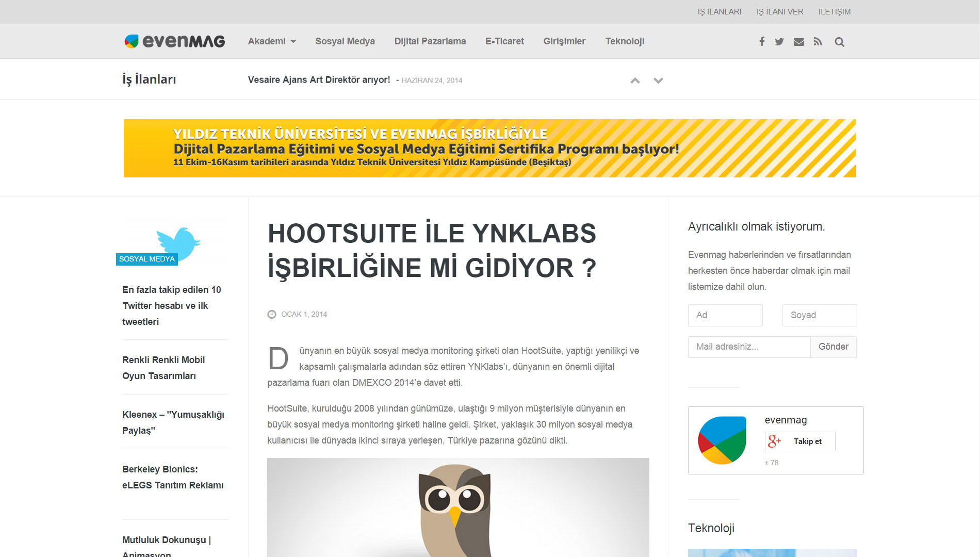Click the Hootsuite article headline
Viewport: 980px width, 557px height.
point(432,251)
